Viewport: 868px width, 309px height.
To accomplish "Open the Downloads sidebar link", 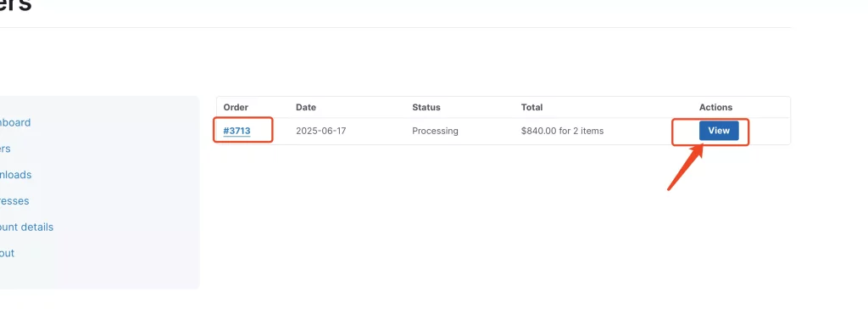I will coord(15,175).
